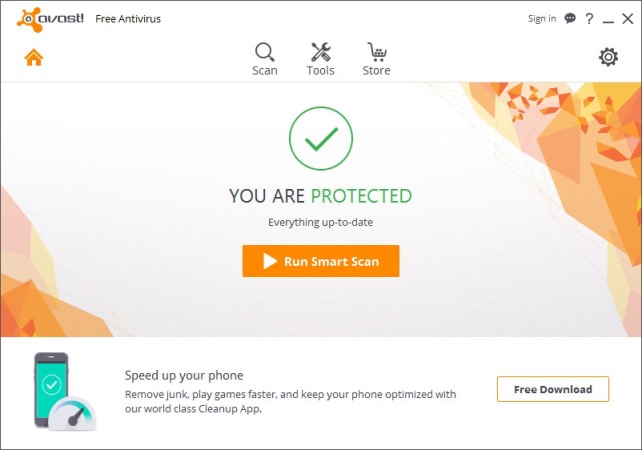The height and width of the screenshot is (450, 642).
Task: Click the green protected checkmark circle
Action: (321, 138)
